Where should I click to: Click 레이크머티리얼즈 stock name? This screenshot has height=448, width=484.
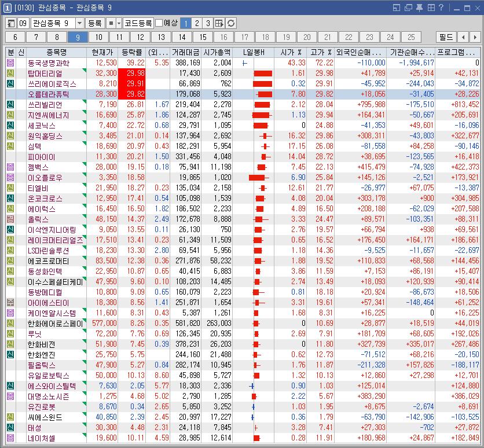[55, 240]
